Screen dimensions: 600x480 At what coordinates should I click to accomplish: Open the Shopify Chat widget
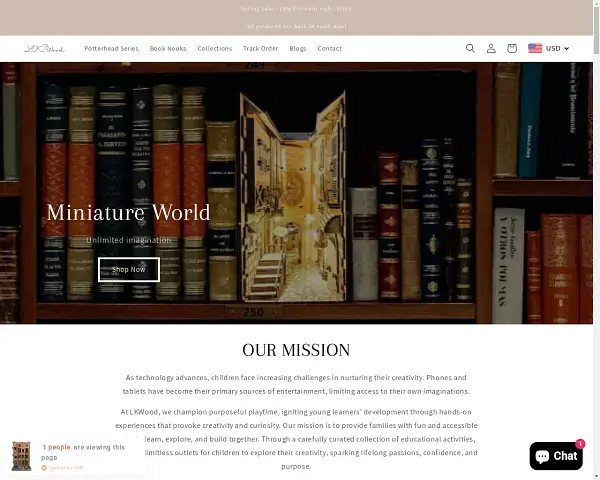(x=556, y=456)
